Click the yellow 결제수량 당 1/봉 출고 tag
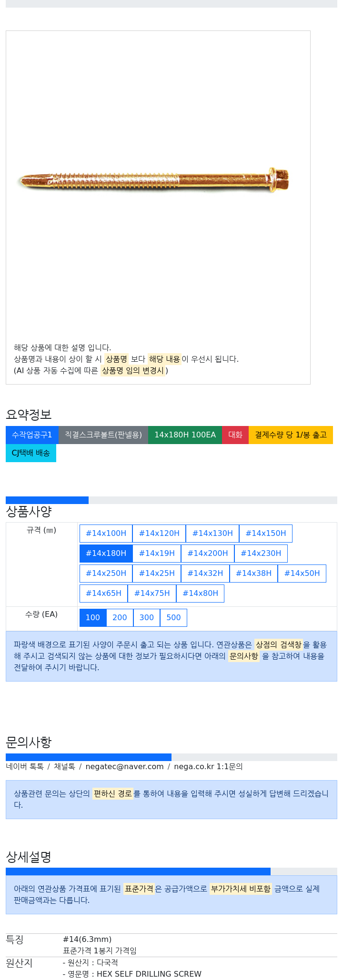Screen dimensions: 343x980 pos(291,435)
